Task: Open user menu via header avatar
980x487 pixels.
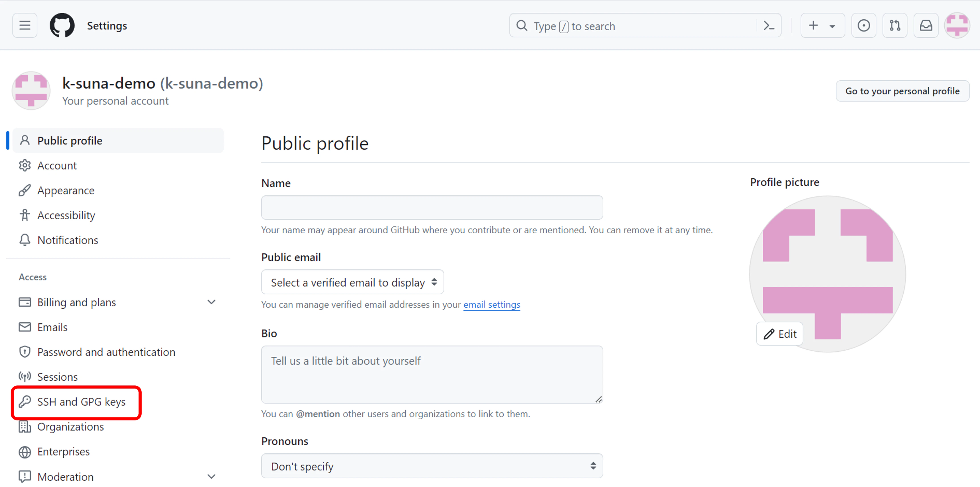Action: click(x=957, y=25)
